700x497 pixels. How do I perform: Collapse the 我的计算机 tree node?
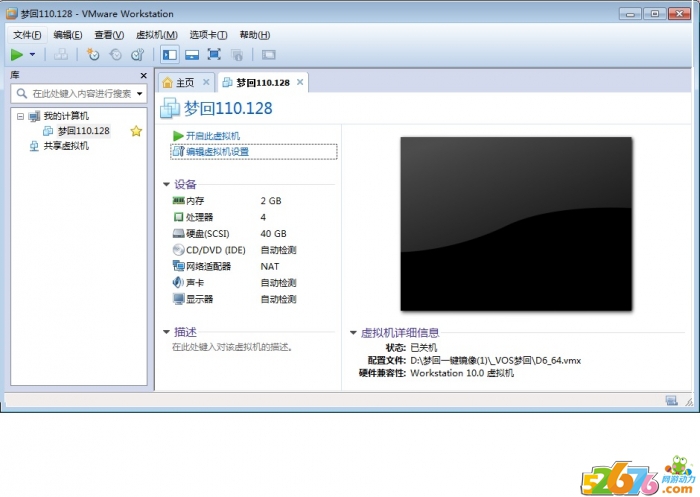(20, 117)
